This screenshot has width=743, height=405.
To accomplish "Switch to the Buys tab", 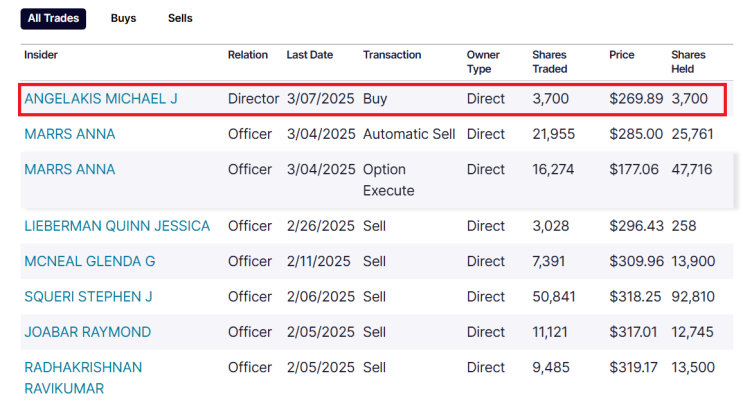I will (x=123, y=18).
